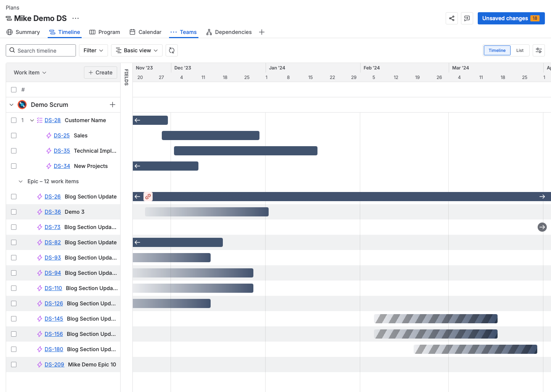Open the DS-209 work item link
551x392 pixels.
point(54,365)
